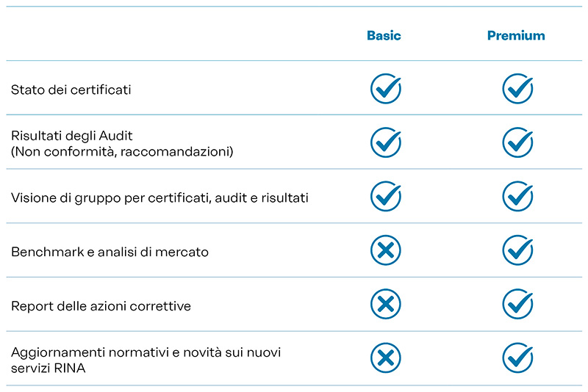Image resolution: width=588 pixels, height=392 pixels.
Task: Click 'Benchmark e analisi di mercato' text
Action: [x=110, y=252]
